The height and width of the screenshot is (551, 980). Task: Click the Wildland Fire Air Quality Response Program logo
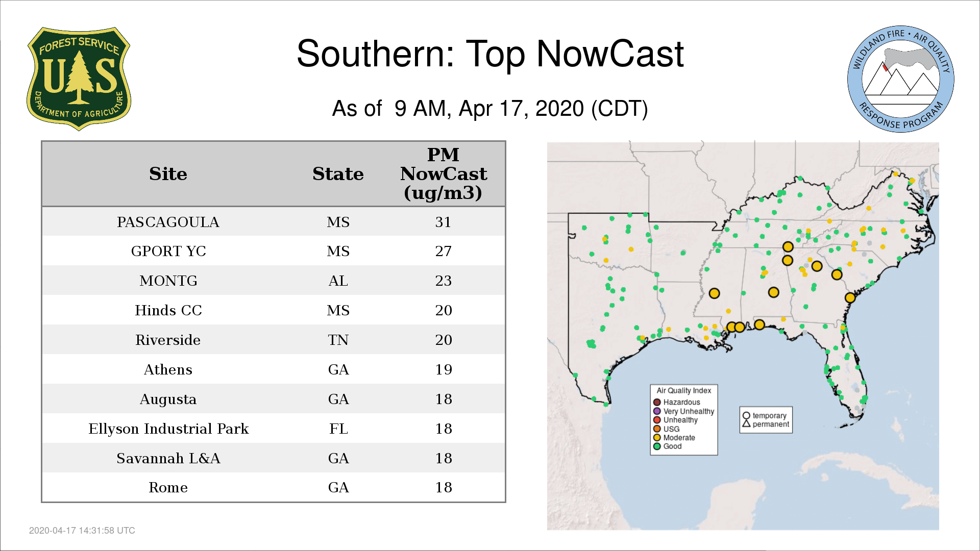(x=900, y=79)
